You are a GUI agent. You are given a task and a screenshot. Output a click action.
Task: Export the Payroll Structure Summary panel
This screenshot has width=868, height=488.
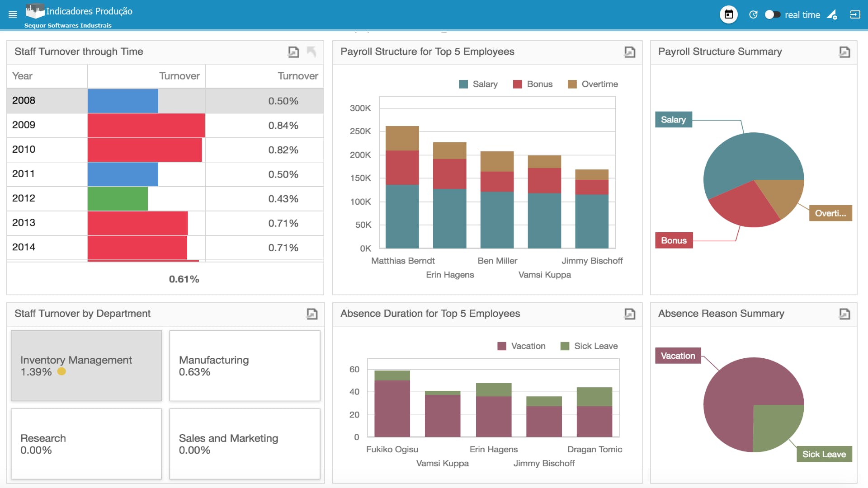[844, 52]
